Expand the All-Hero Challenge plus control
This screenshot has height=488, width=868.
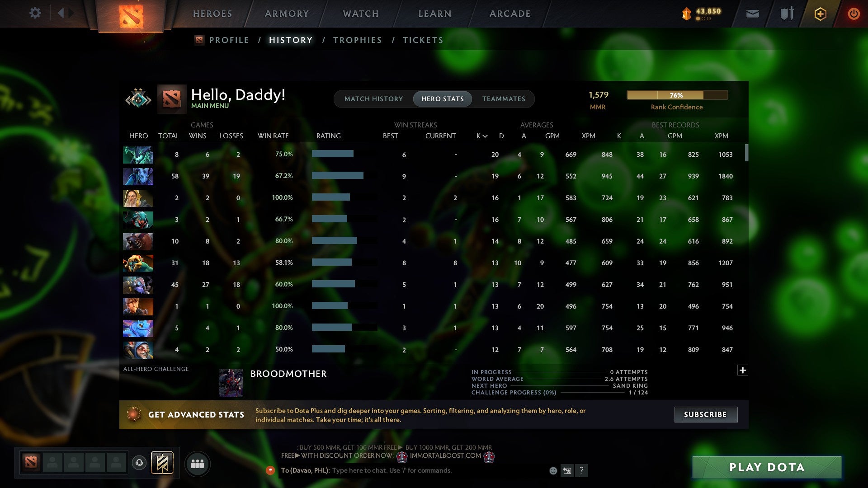743,370
